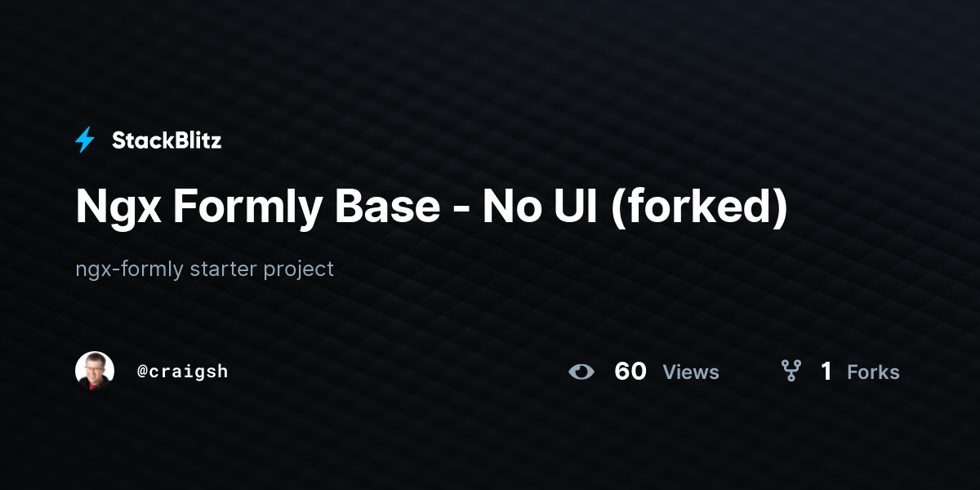This screenshot has width=980, height=490.
Task: Click the word project in description
Action: [x=298, y=269]
